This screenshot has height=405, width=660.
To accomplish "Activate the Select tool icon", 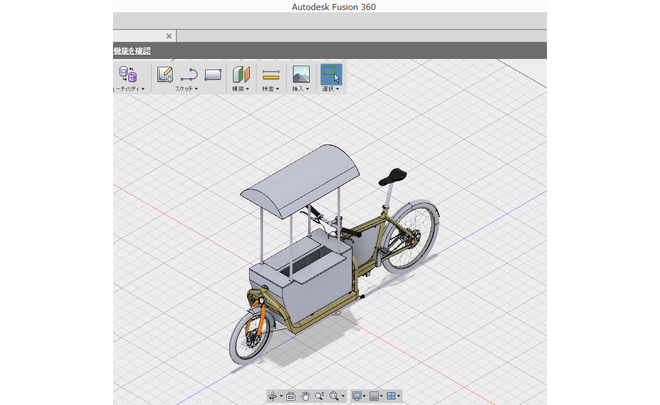I will click(330, 74).
